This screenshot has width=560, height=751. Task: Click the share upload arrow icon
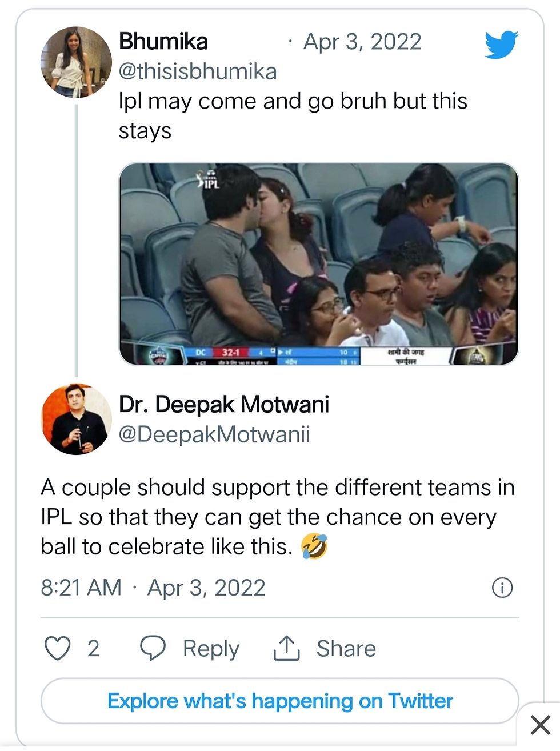pyautogui.click(x=286, y=648)
